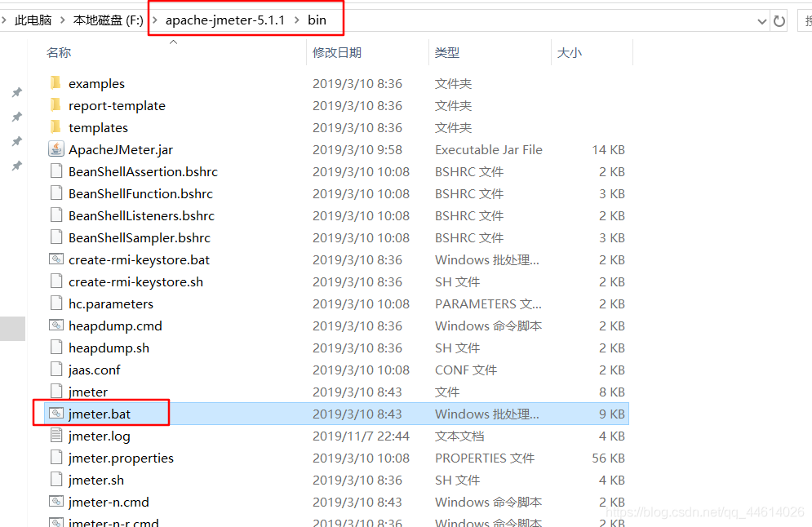812x527 pixels.
Task: Click the batch file icon of jmeter.bat
Action: (x=56, y=413)
